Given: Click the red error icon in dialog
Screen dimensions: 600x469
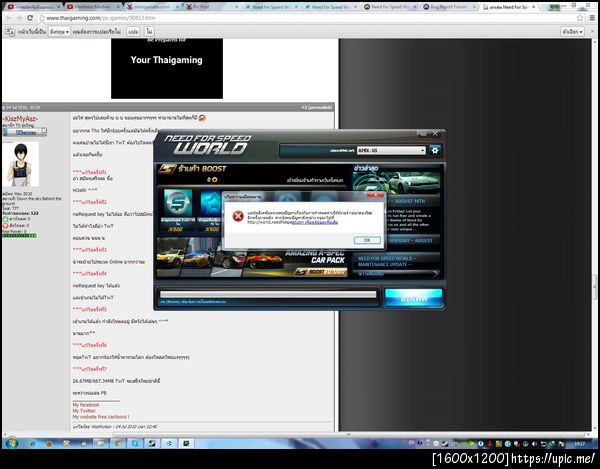Looking at the screenshot, I should [x=238, y=216].
